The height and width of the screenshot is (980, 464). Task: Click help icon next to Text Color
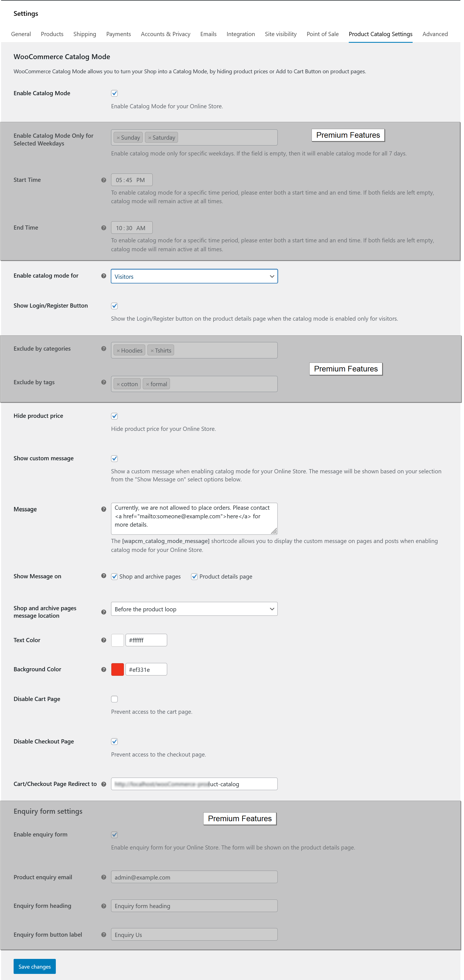click(x=104, y=640)
